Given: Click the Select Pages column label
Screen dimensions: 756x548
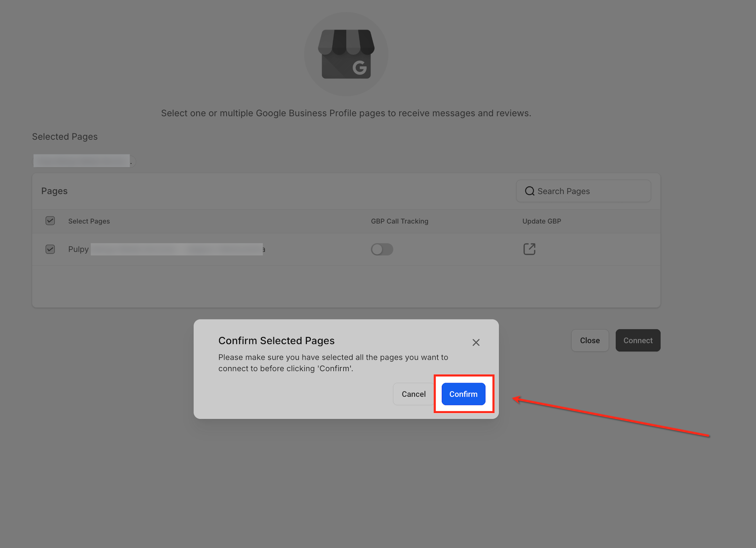Looking at the screenshot, I should click(x=89, y=221).
